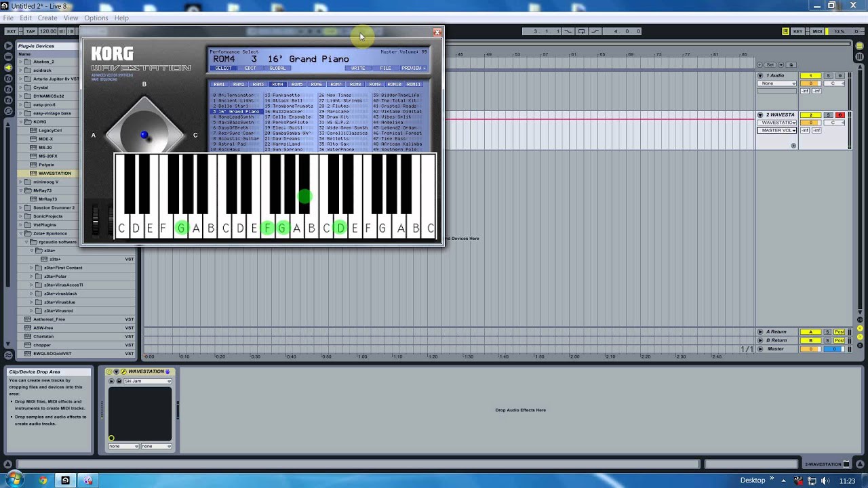Unfold the 2 WAVESTA track

click(760, 115)
